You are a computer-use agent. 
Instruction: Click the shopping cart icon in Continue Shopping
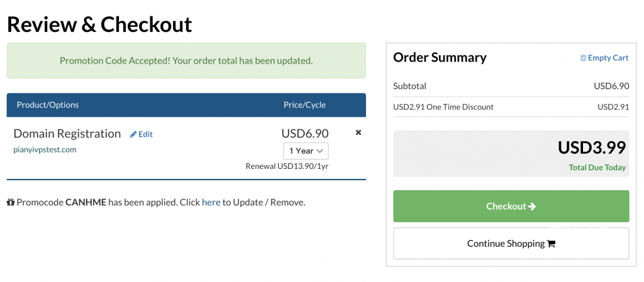tap(551, 244)
